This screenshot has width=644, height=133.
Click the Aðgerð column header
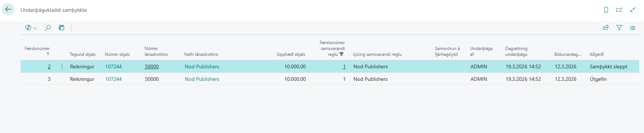[x=597, y=54]
